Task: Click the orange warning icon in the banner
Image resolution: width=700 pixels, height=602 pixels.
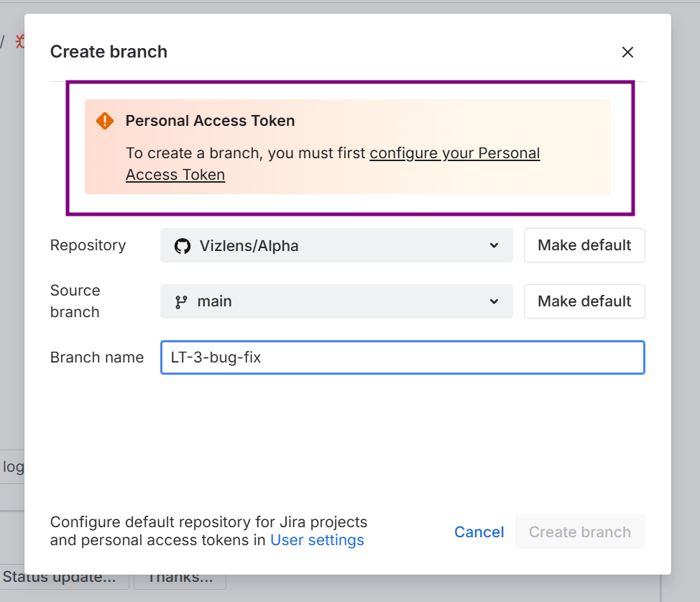Action: tap(105, 121)
